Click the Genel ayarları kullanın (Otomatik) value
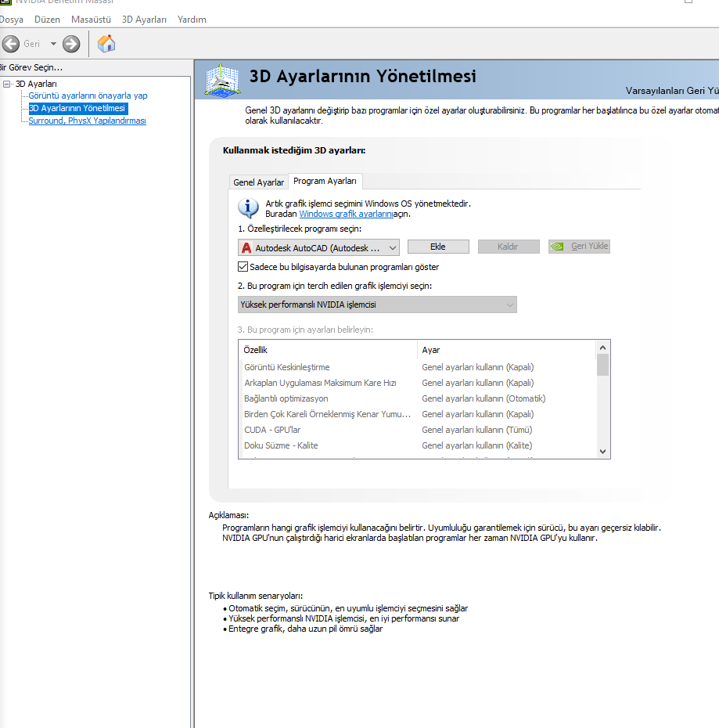 pyautogui.click(x=484, y=398)
